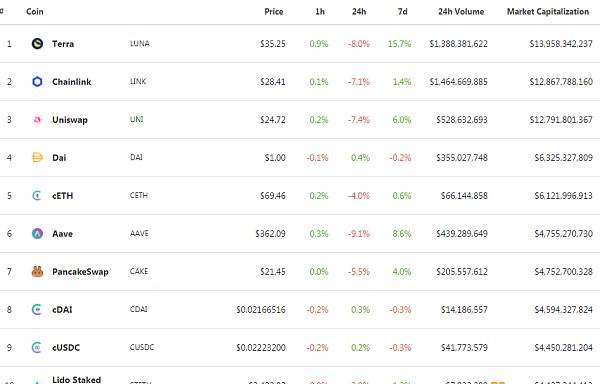Click the cETH coin icon

[x=37, y=195]
